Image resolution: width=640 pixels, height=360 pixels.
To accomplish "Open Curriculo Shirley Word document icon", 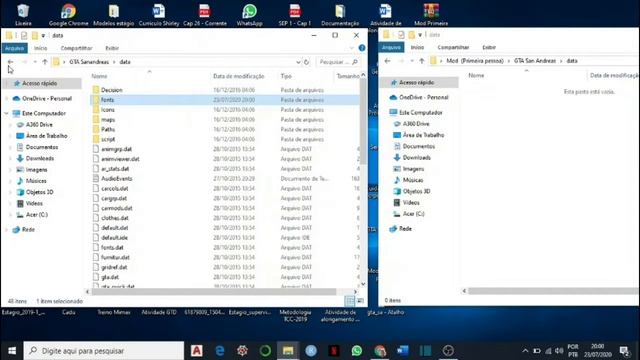I will point(159,15).
